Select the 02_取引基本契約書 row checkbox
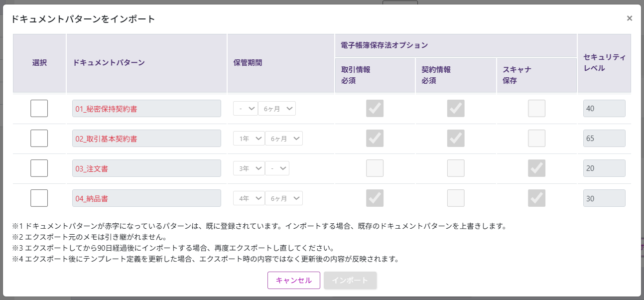The image size is (644, 300). 39,139
